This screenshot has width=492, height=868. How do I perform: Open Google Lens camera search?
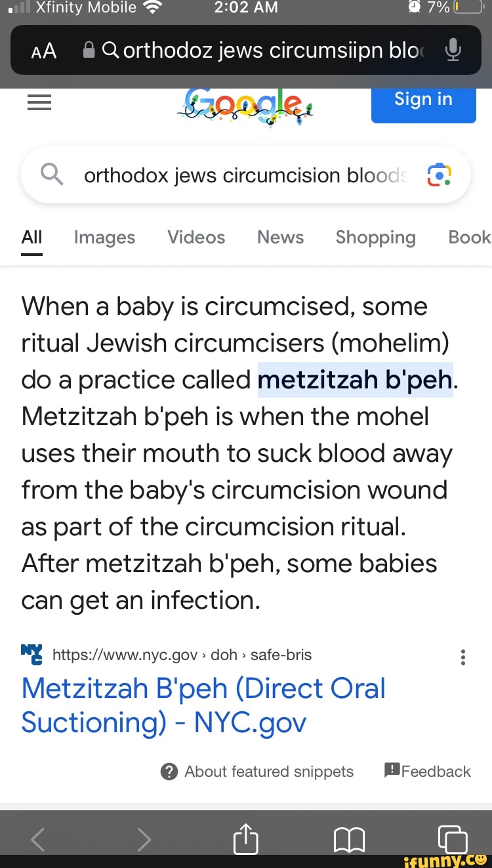point(440,174)
